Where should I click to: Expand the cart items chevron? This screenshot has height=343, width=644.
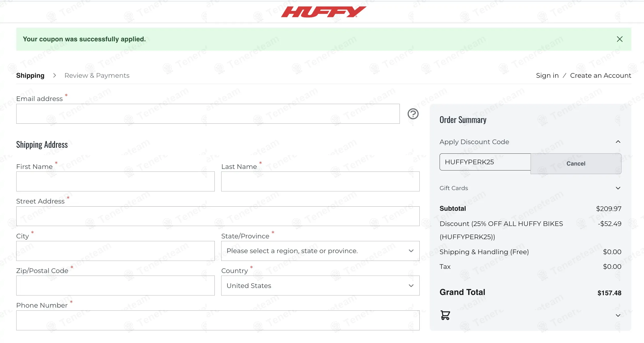coord(618,315)
